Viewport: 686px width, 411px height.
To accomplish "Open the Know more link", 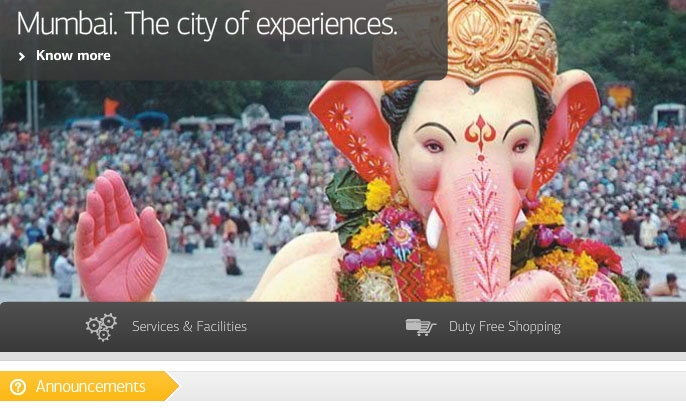I will pos(73,56).
